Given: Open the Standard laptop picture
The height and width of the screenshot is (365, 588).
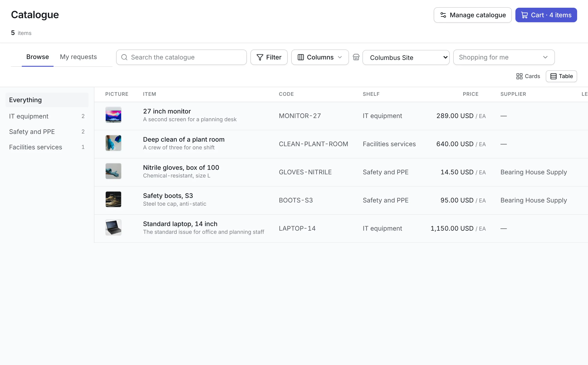Looking at the screenshot, I should pyautogui.click(x=113, y=227).
